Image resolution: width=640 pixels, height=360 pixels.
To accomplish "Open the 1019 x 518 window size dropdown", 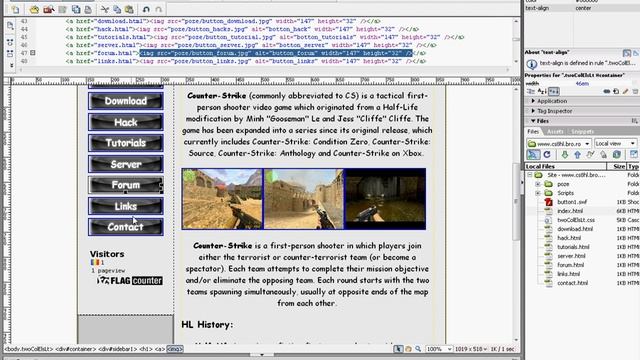I will [x=471, y=349].
